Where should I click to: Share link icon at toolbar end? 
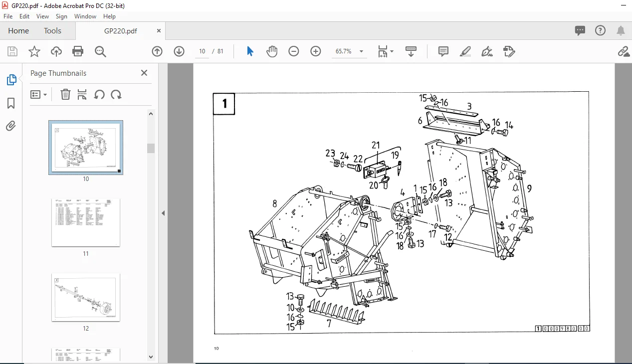pos(623,51)
